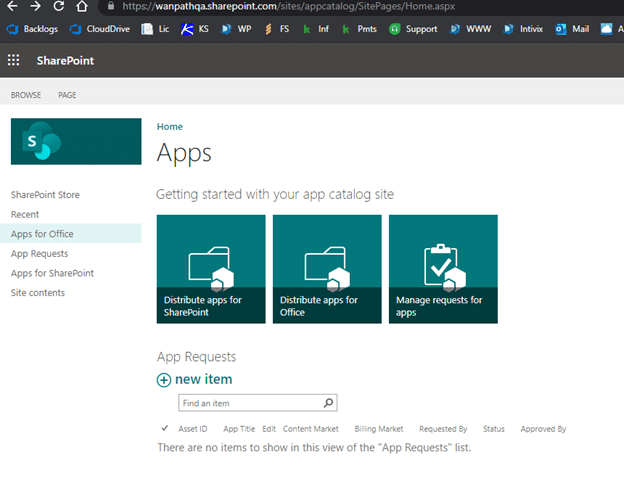
Task: Click the Find an item search field
Action: point(250,403)
